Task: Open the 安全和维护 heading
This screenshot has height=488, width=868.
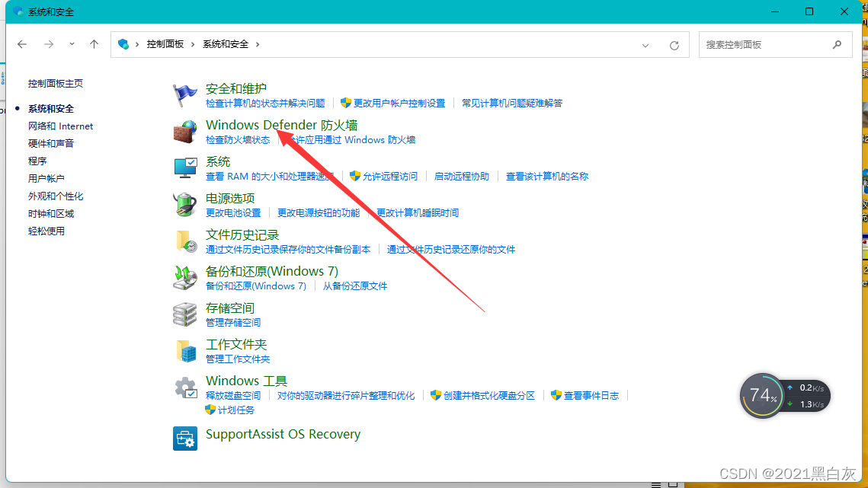Action: coord(235,88)
